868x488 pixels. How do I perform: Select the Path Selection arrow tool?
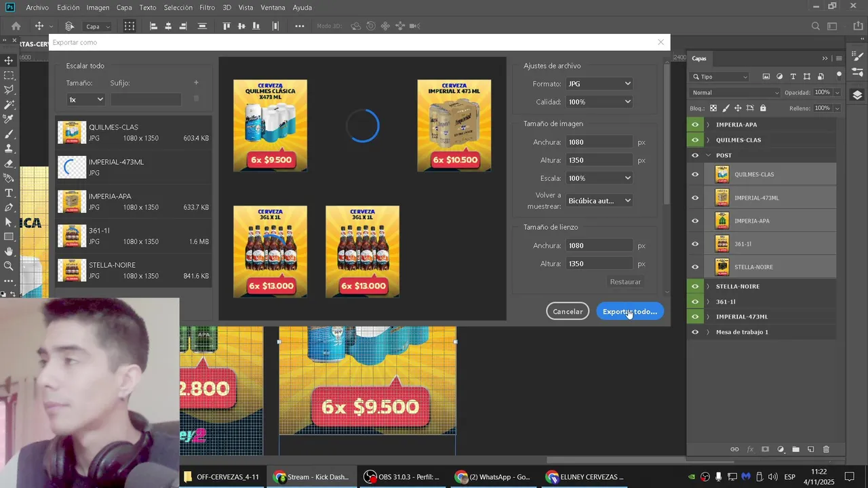pos(9,222)
